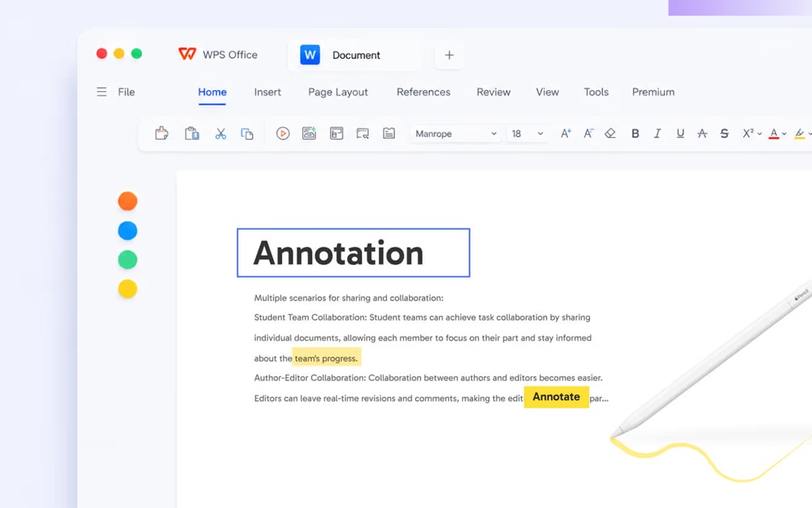Click the Paste clipboard icon
Image resolution: width=812 pixels, height=508 pixels.
pyautogui.click(x=192, y=133)
